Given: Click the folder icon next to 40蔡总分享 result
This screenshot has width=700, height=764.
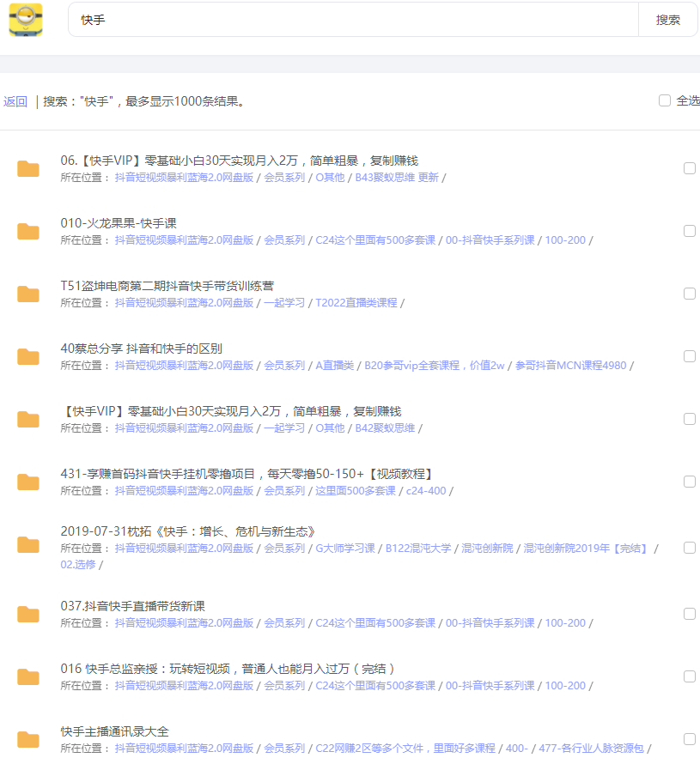Looking at the screenshot, I should click(x=28, y=355).
